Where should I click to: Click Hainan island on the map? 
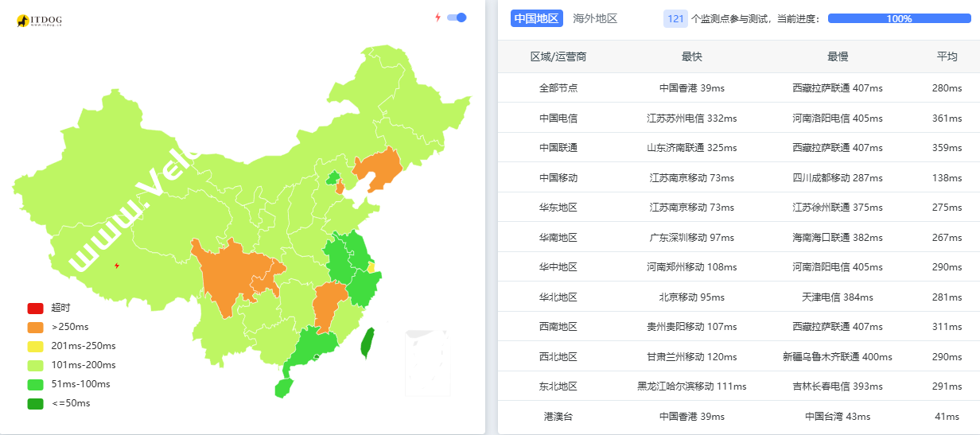(284, 387)
